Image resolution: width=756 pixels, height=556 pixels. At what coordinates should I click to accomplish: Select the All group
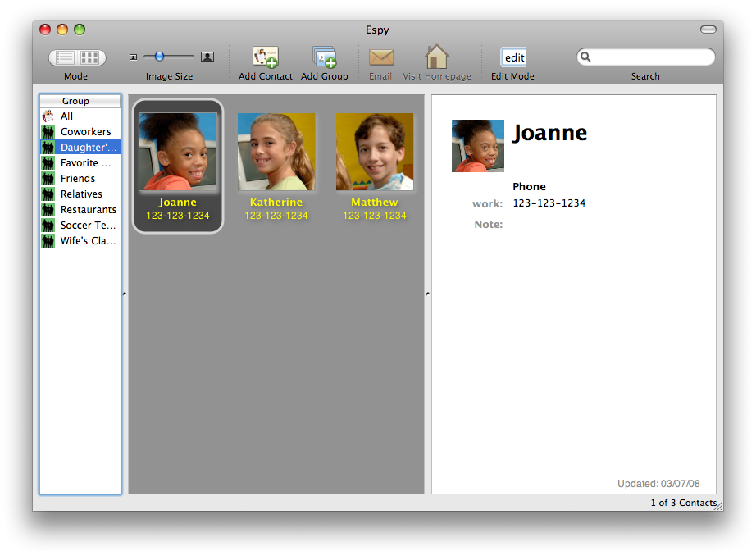(x=80, y=116)
